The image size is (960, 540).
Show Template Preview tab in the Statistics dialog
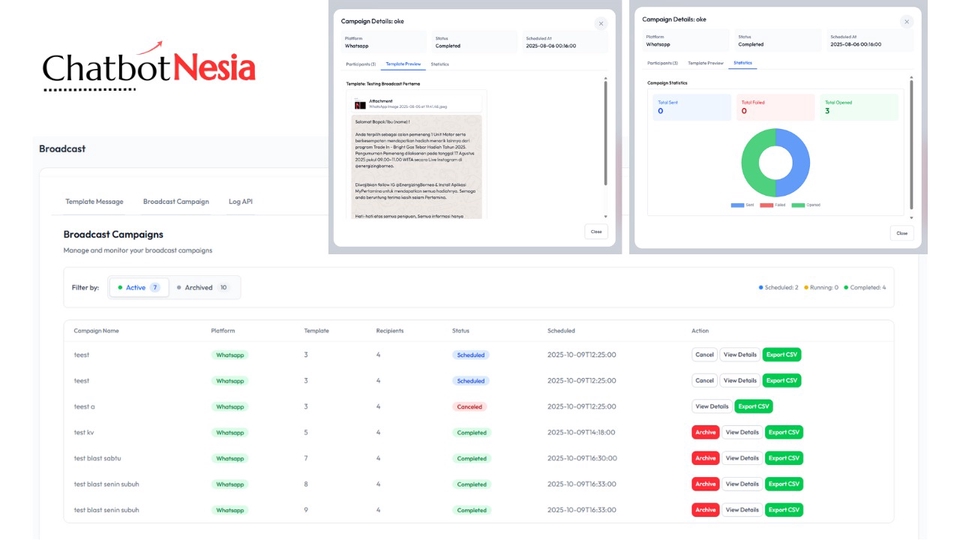(705, 63)
